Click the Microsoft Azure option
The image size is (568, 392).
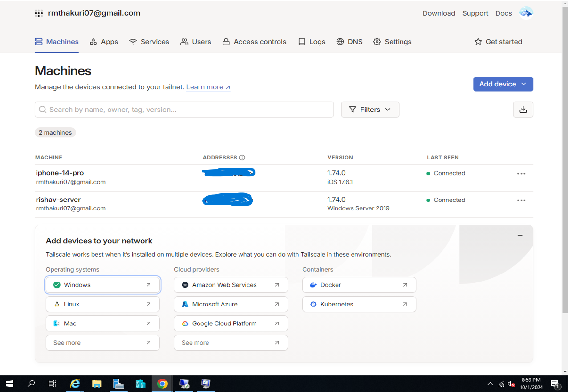[x=231, y=304]
